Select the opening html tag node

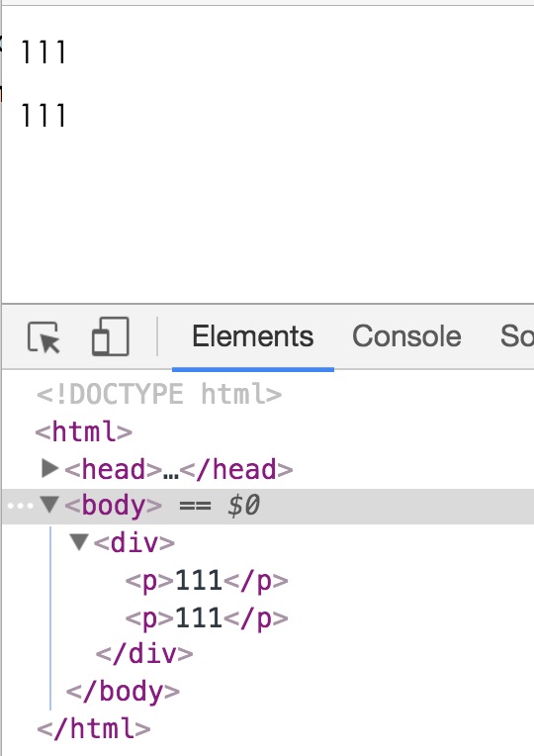tap(84, 431)
